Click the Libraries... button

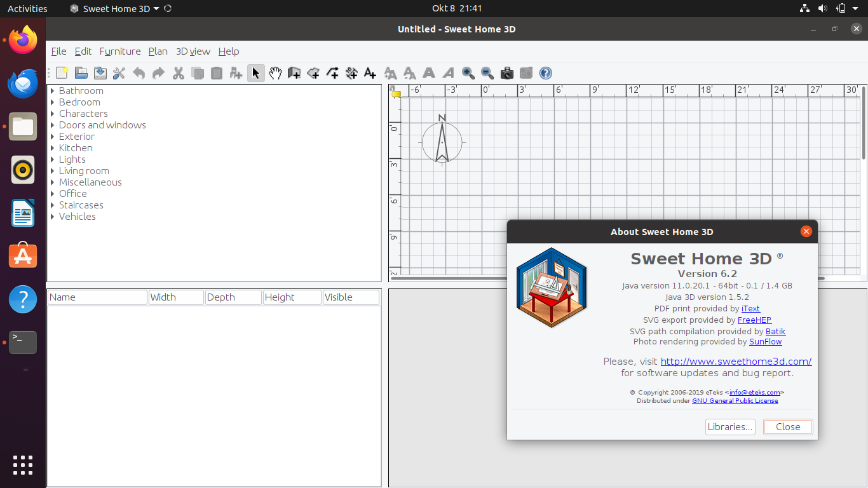730,427
